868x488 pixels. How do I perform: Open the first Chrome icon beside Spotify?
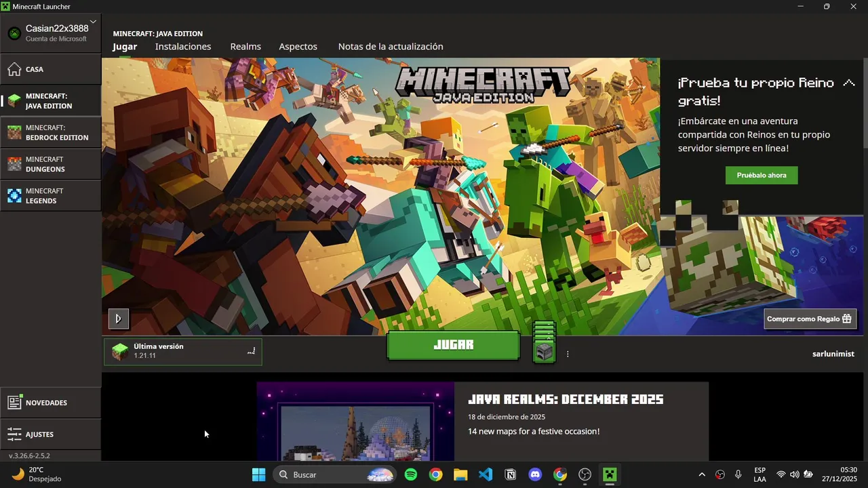pyautogui.click(x=435, y=474)
